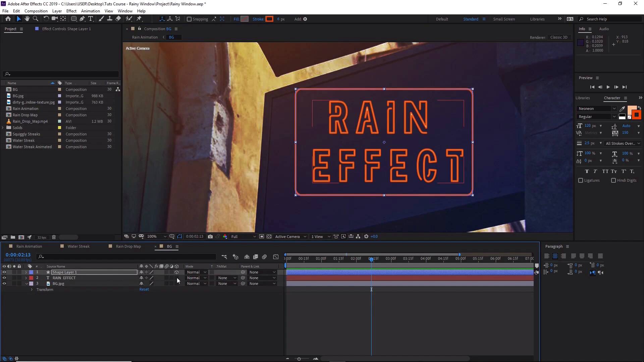Open the Effect menu
Viewport: 644px width, 362px height.
point(71,11)
